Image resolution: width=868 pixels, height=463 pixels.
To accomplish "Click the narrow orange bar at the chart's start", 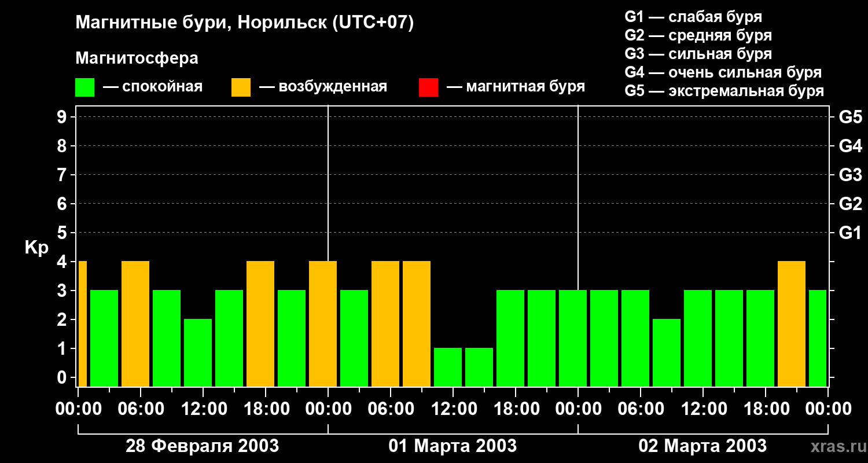I will pos(83,324).
